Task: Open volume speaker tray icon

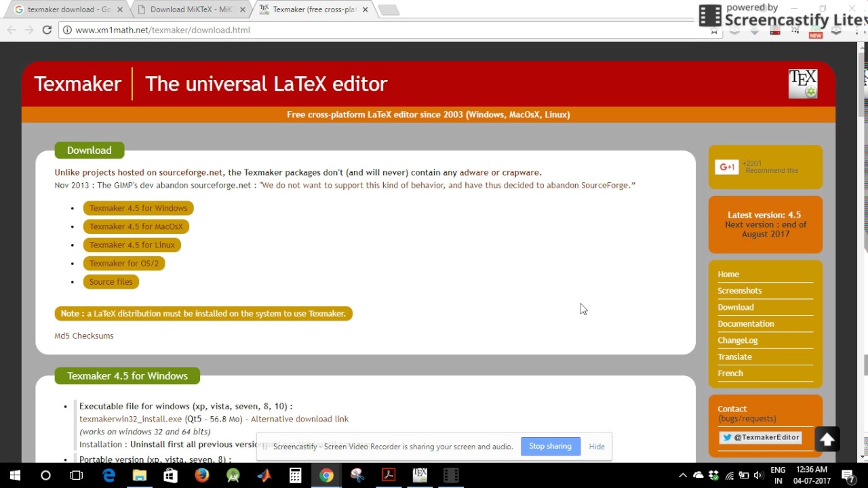Action: tap(758, 475)
